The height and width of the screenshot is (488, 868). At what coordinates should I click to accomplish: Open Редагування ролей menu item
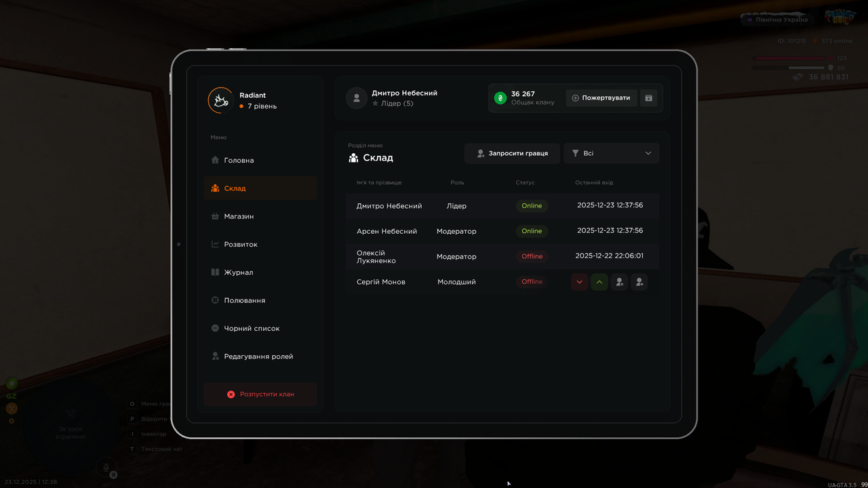pyautogui.click(x=260, y=357)
